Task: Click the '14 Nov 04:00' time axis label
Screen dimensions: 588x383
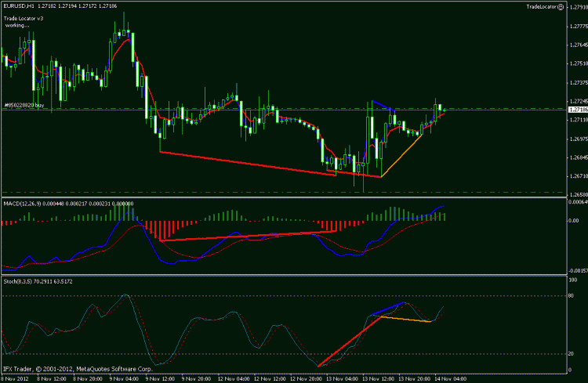Action: 450,378
